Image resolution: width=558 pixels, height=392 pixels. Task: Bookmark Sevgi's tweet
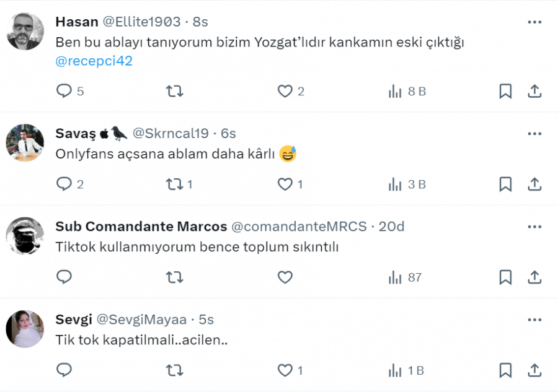[505, 370]
